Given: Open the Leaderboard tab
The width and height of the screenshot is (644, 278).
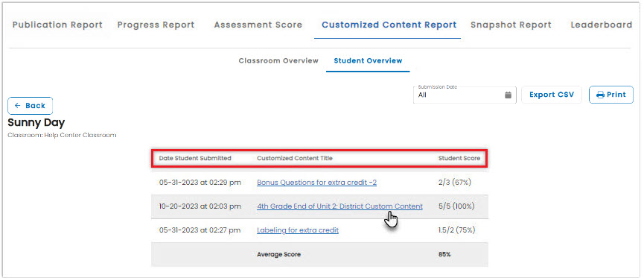Looking at the screenshot, I should click(602, 25).
